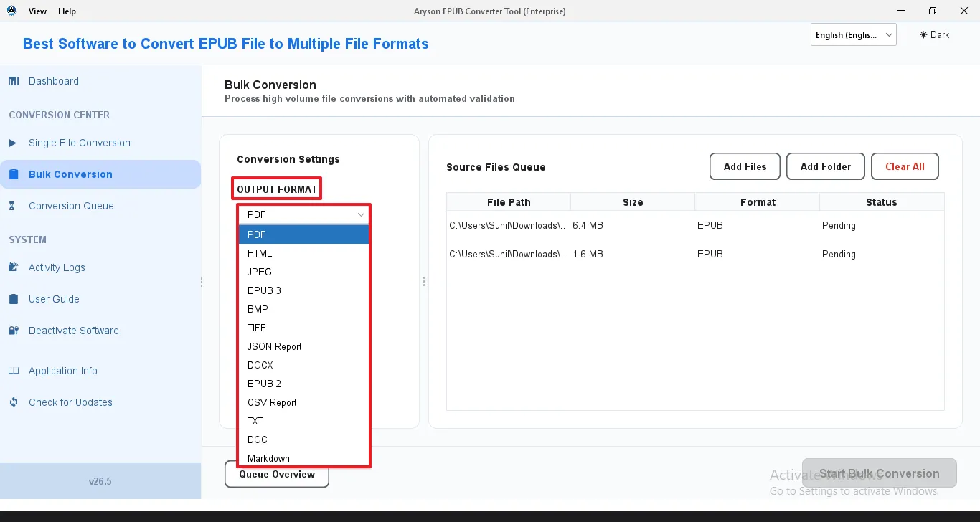Click the Aryson app logo in title bar
Screen dimensions: 980x522
(x=11, y=11)
